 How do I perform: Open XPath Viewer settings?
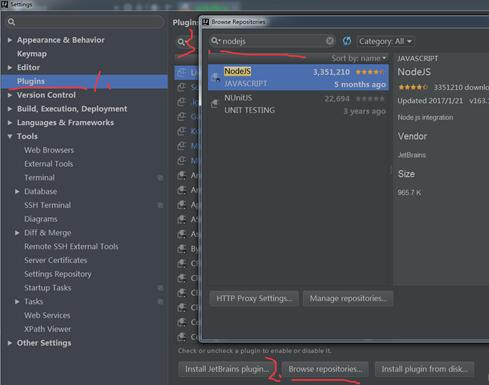tap(48, 329)
